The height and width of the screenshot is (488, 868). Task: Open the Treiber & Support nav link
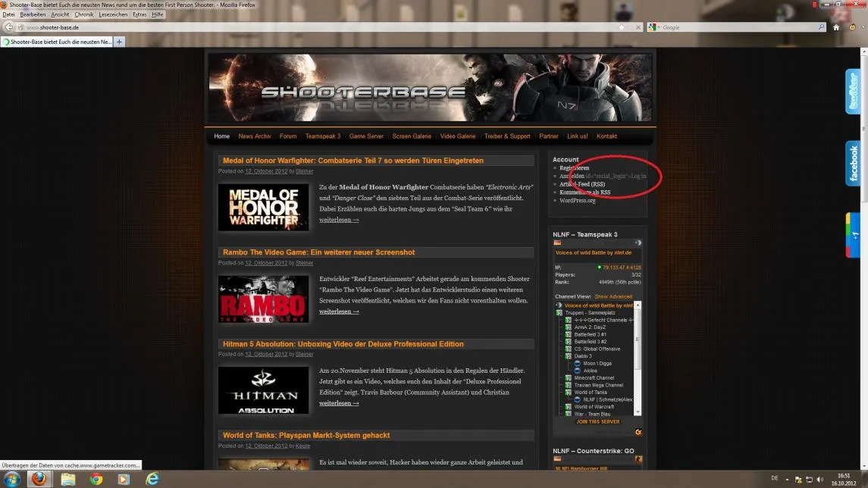tap(507, 136)
